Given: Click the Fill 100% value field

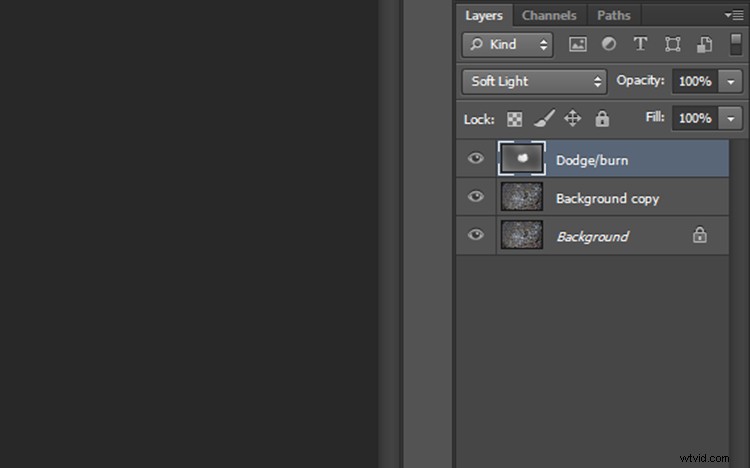Looking at the screenshot, I should pos(695,118).
